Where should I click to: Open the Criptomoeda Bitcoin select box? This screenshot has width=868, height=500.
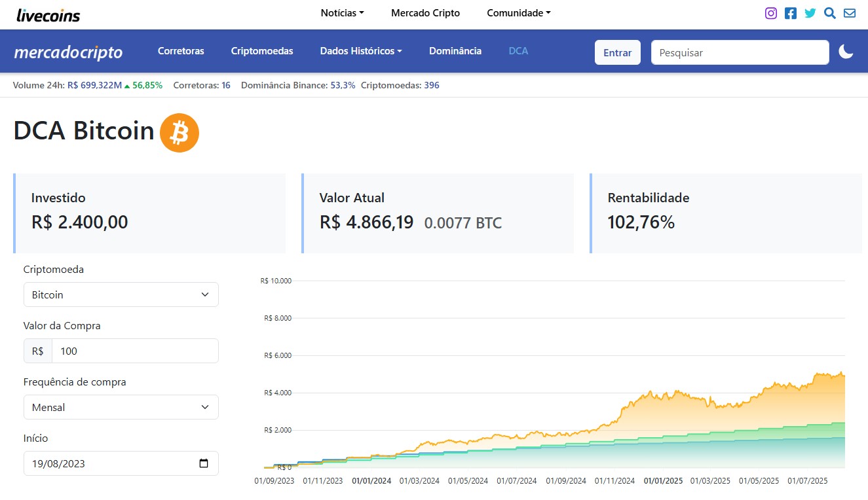click(121, 295)
